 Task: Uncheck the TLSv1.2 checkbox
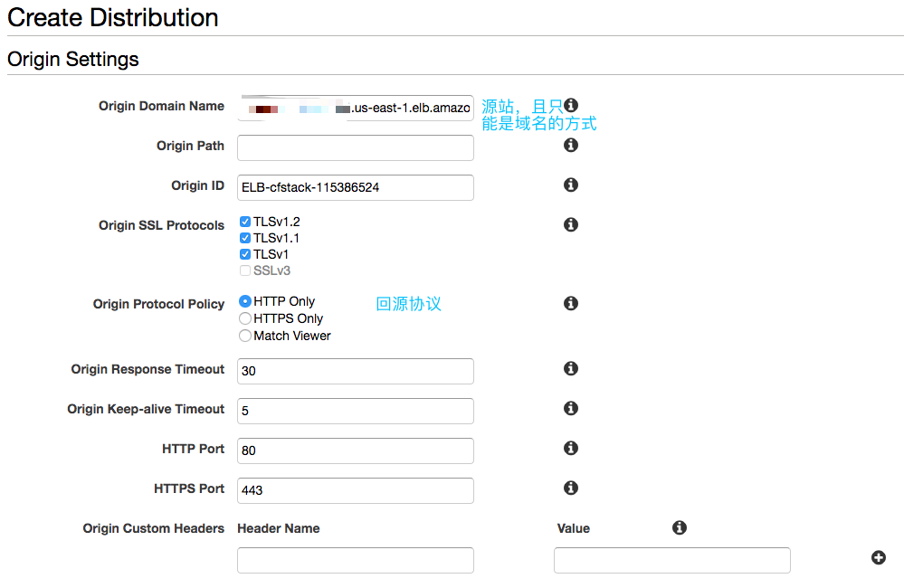(245, 222)
